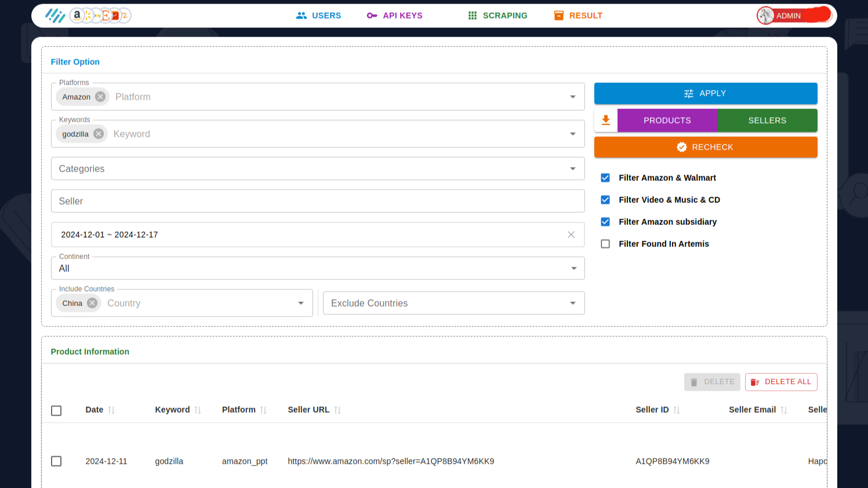Screen dimensions: 868x488
Task: Sort by Seller URL column icon
Action: pos(337,410)
